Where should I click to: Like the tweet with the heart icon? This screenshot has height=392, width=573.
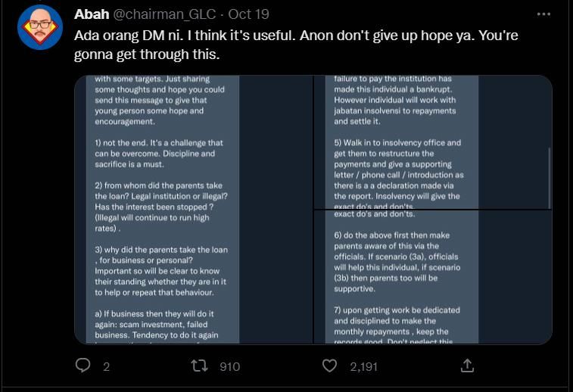click(329, 366)
